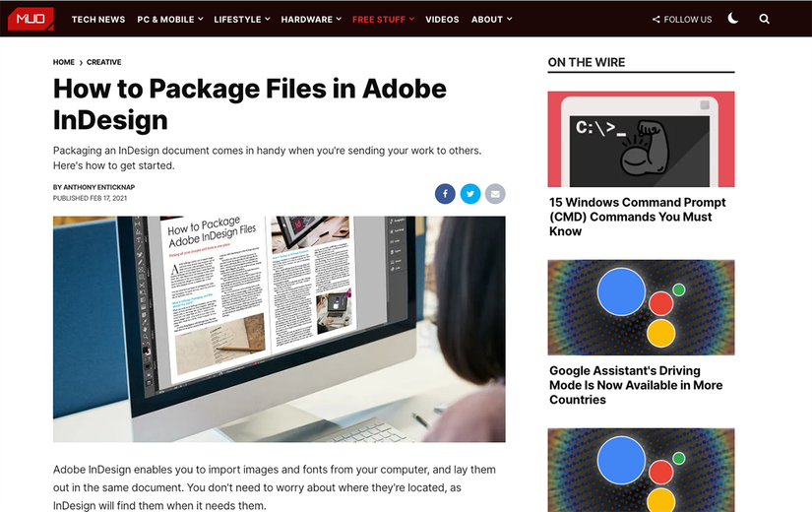
Task: Click the How to Package Files headline
Action: pos(250,104)
